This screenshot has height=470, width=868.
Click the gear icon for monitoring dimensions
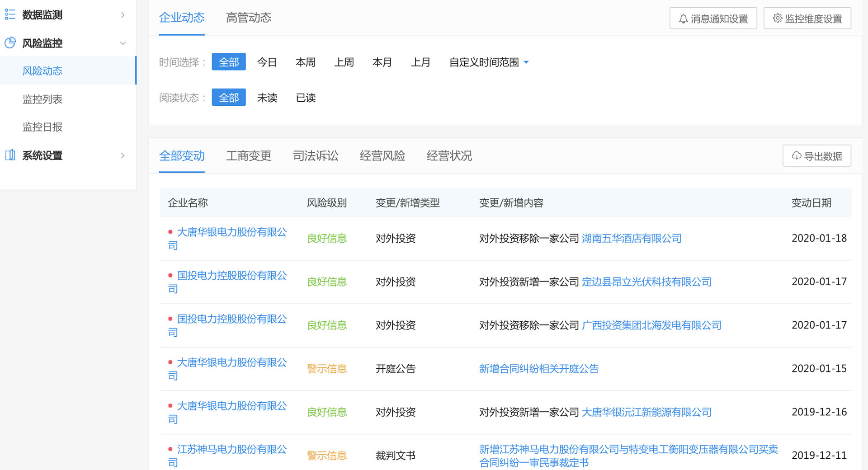pyautogui.click(x=777, y=19)
